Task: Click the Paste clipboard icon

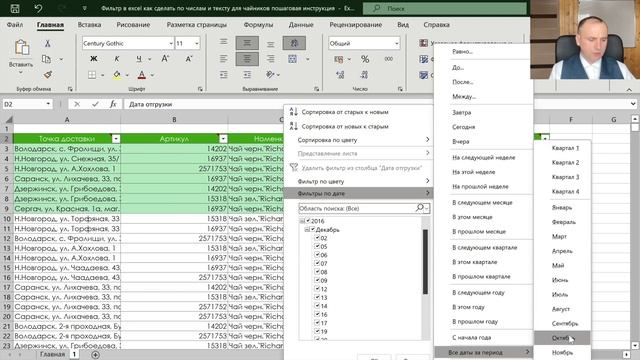Action: [x=21, y=48]
